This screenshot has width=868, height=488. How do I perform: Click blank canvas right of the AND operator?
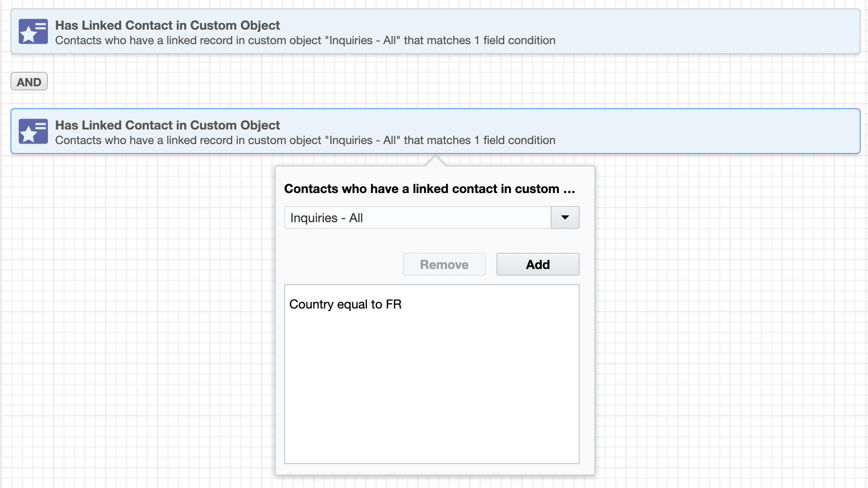click(416, 82)
